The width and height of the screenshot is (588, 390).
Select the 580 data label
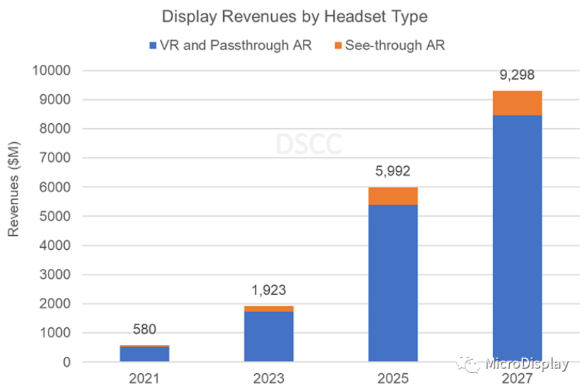[x=144, y=329]
